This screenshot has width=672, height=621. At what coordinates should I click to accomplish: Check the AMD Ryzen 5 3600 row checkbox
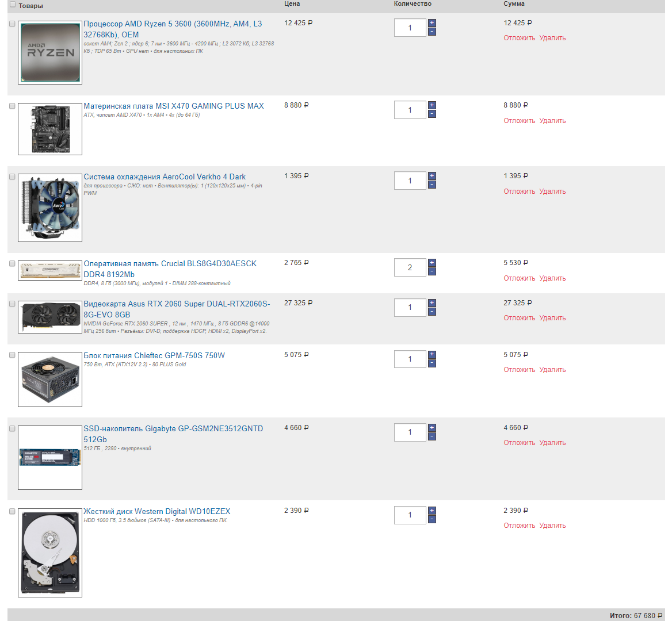click(x=13, y=24)
